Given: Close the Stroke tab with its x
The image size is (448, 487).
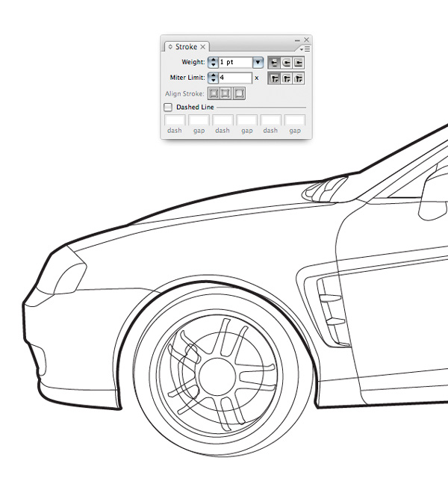Looking at the screenshot, I should tap(203, 46).
